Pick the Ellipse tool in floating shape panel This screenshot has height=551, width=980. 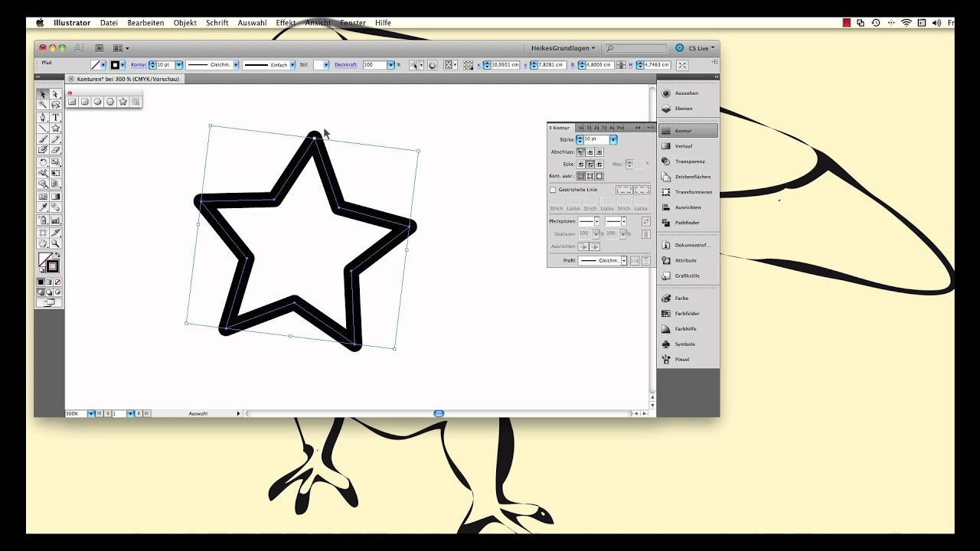[97, 102]
